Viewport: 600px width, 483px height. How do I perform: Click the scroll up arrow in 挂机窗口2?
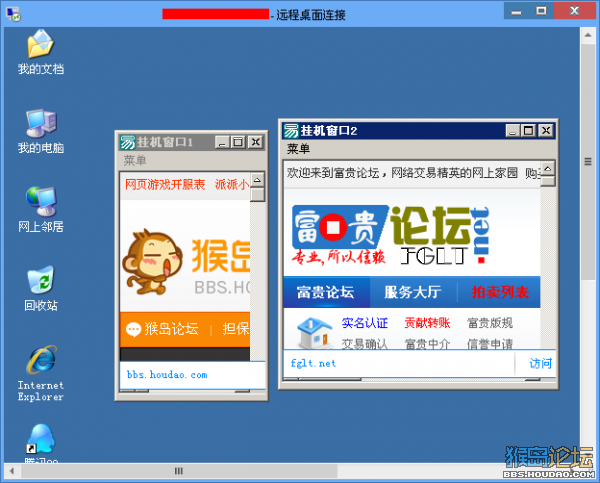click(x=548, y=168)
